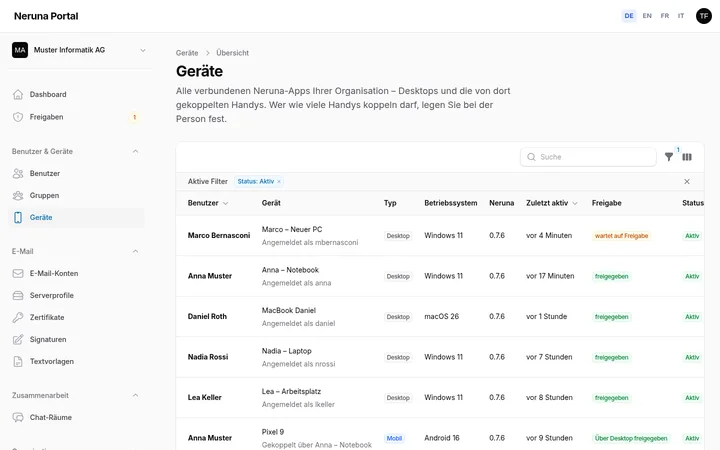The height and width of the screenshot is (450, 720).
Task: Click the Neruna Portal title
Action: pos(46,16)
